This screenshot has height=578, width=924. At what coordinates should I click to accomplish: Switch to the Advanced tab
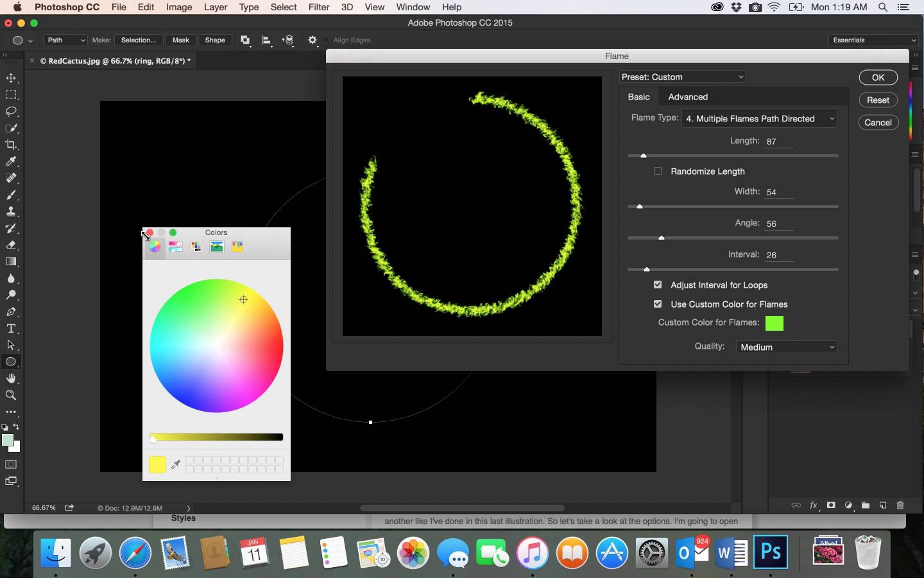click(688, 97)
